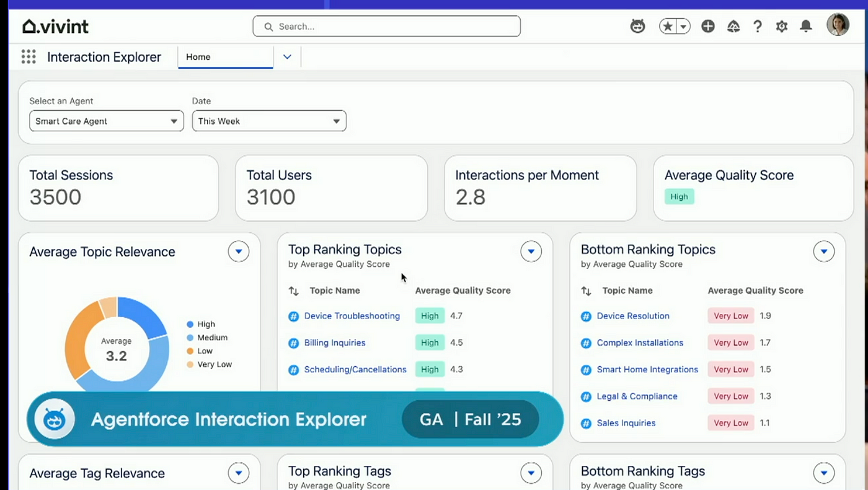Click the Very Low badge for Device Resolution

[x=731, y=316]
